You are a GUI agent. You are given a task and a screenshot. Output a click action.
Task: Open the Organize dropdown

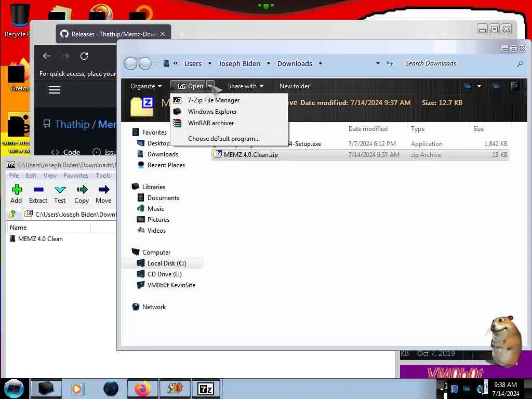(146, 86)
